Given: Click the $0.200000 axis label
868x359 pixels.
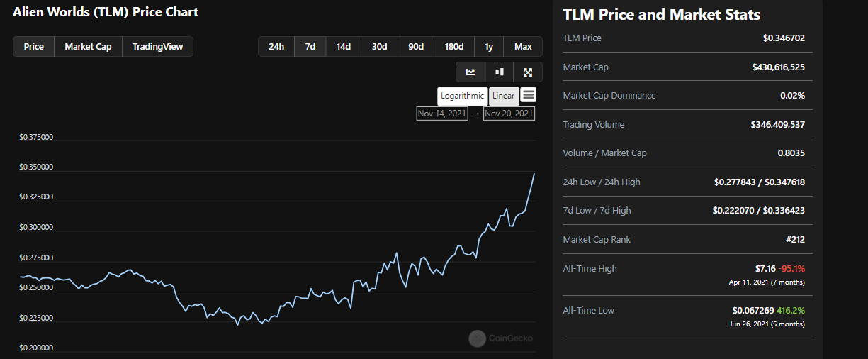Looking at the screenshot, I should click(36, 348).
